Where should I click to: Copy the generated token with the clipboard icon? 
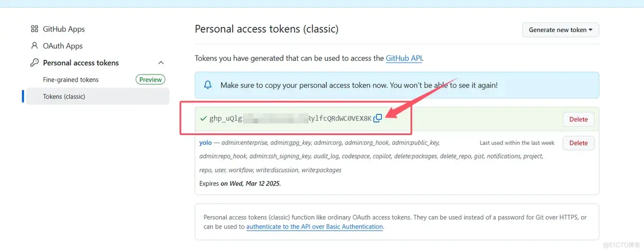pos(377,119)
